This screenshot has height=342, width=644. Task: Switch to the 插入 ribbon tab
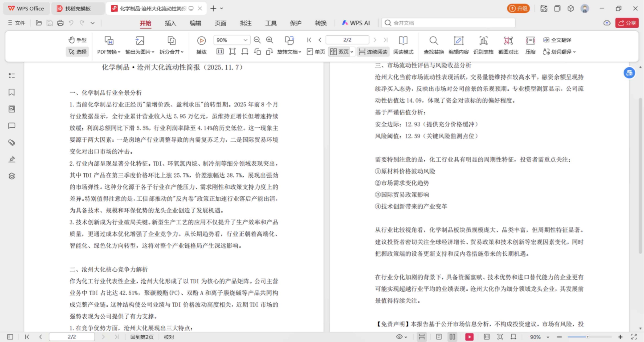(170, 23)
